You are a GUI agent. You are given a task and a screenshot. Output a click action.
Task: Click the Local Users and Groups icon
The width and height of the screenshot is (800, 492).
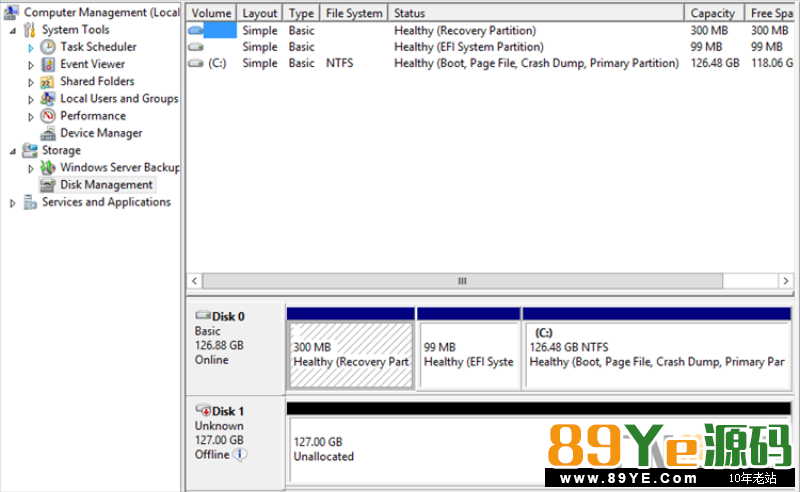click(47, 99)
